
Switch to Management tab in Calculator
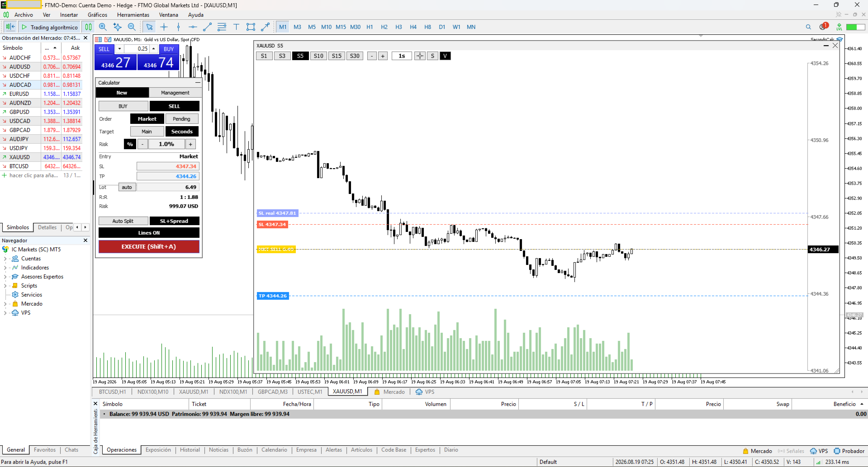point(175,93)
